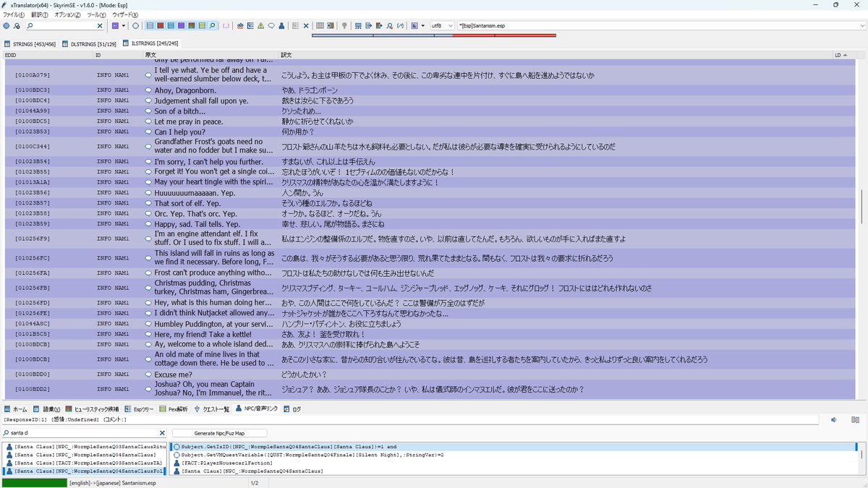This screenshot has height=488, width=868.
Task: Select the ILSTRINGS [245/245] tab
Action: pyautogui.click(x=151, y=44)
